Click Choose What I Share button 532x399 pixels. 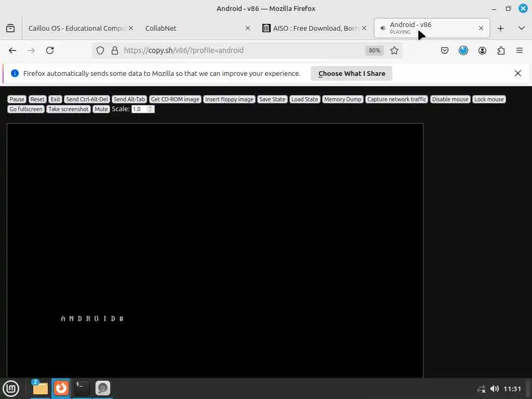[352, 74]
